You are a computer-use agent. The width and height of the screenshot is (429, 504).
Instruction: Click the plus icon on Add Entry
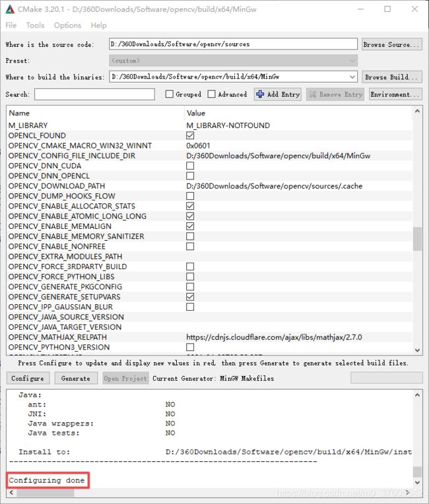pyautogui.click(x=260, y=94)
